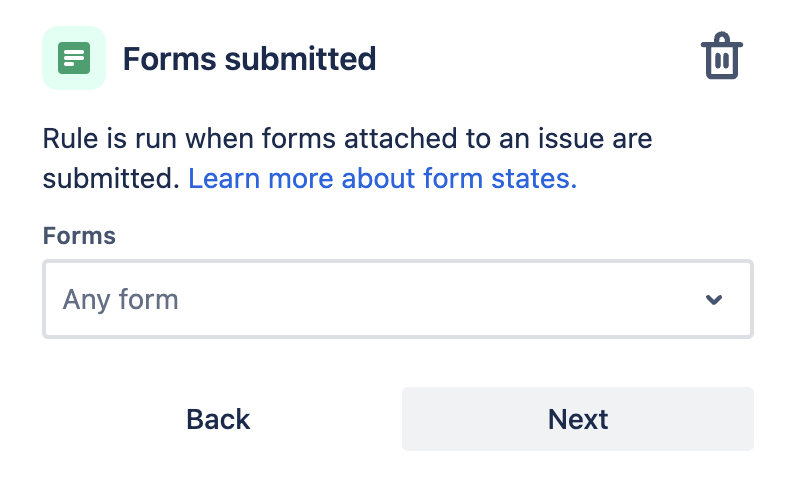Follow the blue form states help link

pos(383,179)
